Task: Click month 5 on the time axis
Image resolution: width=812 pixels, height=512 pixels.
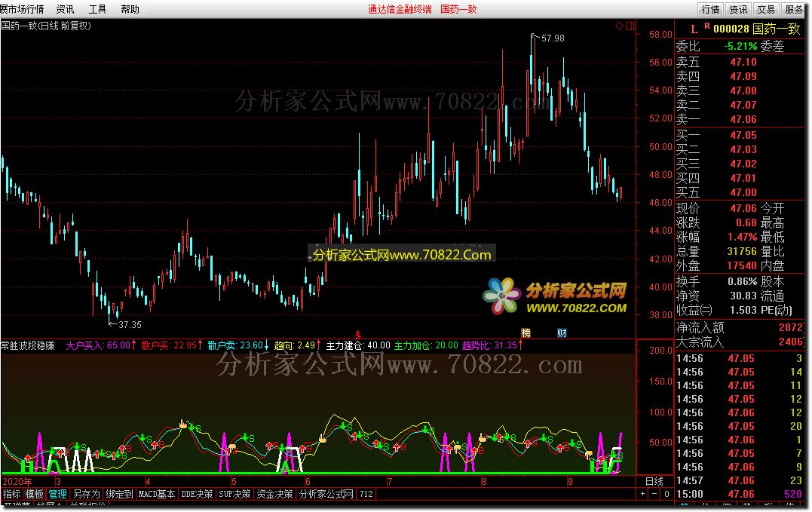Action: 234,481
